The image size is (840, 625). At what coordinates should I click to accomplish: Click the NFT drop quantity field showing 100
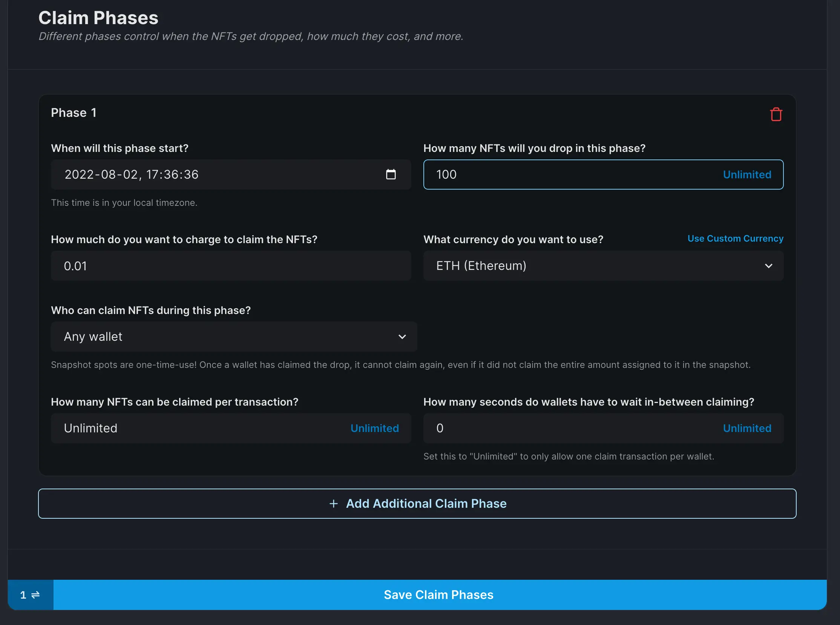click(567, 175)
